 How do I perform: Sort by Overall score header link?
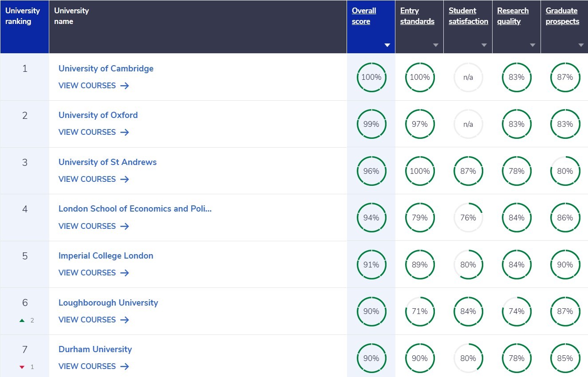364,16
